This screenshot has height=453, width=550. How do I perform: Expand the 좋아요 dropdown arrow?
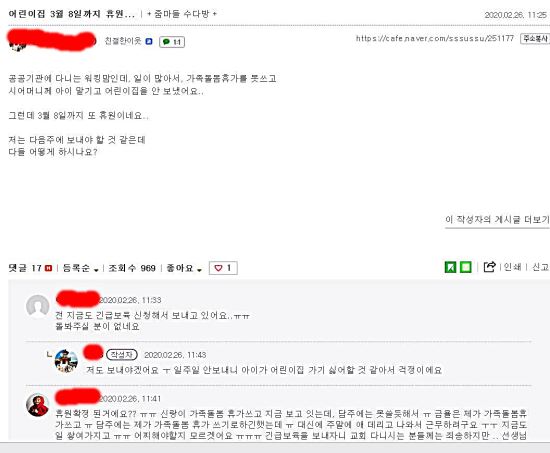pos(200,269)
